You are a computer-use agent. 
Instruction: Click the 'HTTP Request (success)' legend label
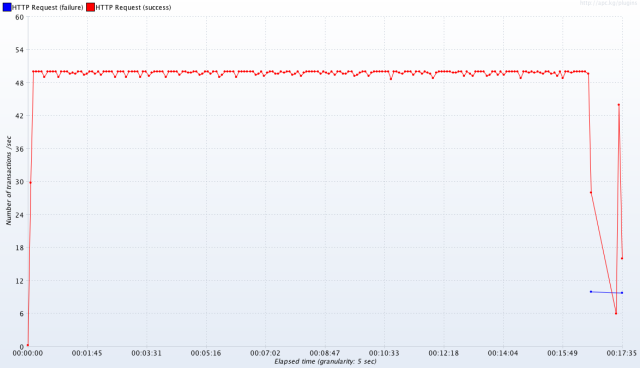pyautogui.click(x=133, y=7)
